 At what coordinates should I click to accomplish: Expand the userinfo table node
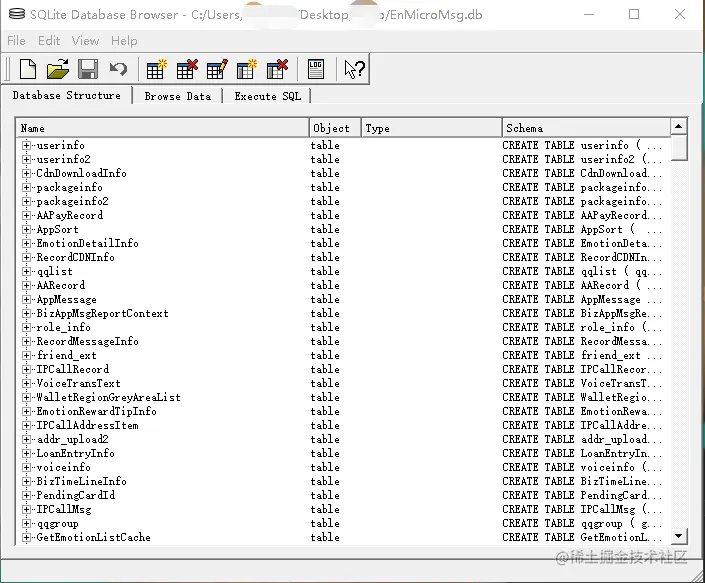[26, 145]
